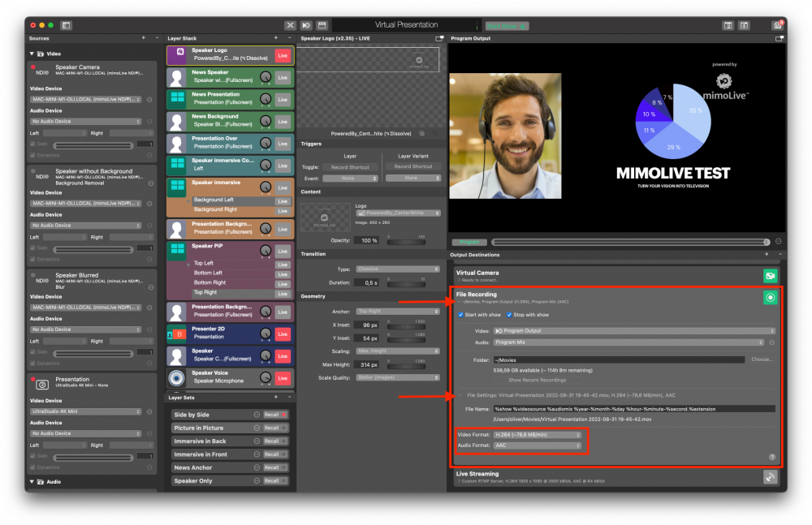Toggle Live on Speaker Logo layer
Viewport: 812px width, 525px height.
[x=283, y=55]
